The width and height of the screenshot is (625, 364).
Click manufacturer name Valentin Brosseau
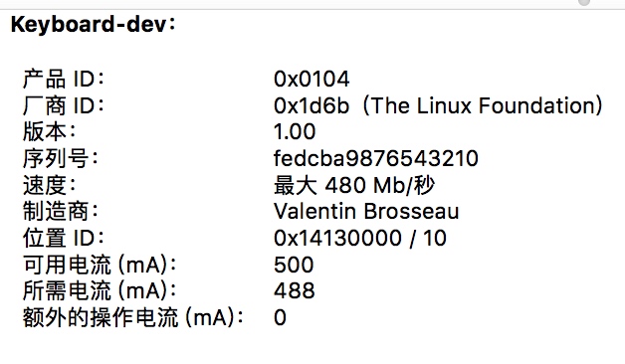[x=366, y=211]
